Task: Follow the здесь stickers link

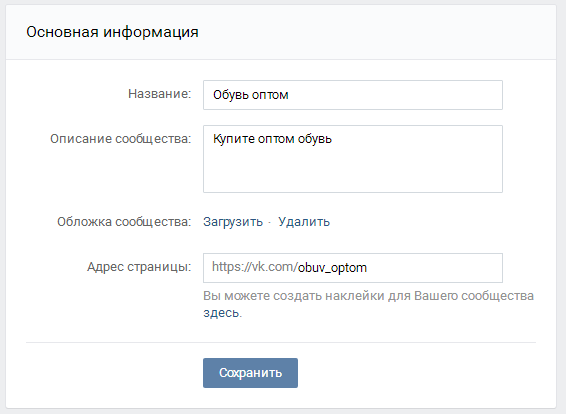Action: (221, 313)
